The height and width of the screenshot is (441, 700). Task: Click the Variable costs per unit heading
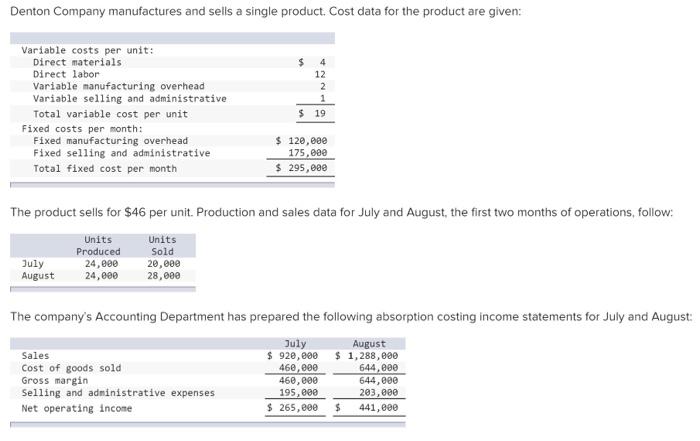click(x=88, y=50)
